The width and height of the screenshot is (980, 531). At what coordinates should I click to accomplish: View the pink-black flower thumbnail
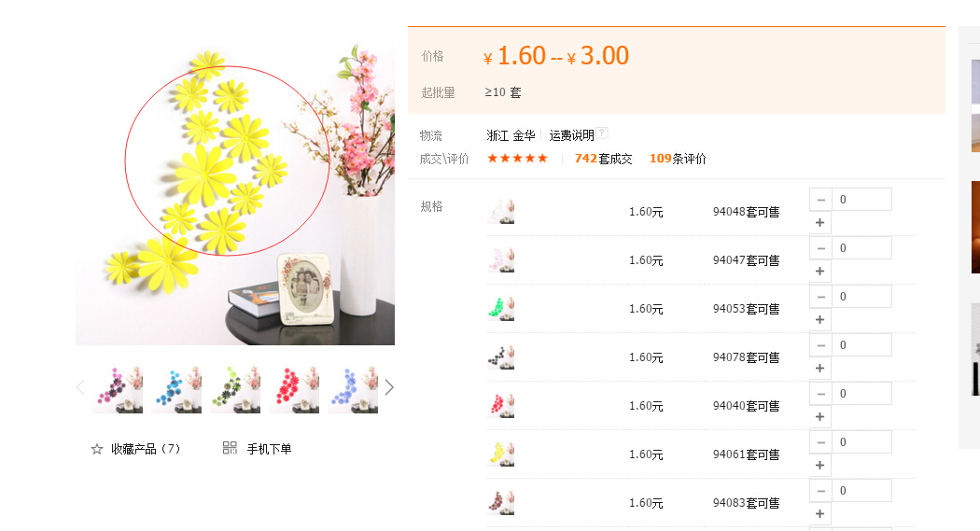[118, 389]
